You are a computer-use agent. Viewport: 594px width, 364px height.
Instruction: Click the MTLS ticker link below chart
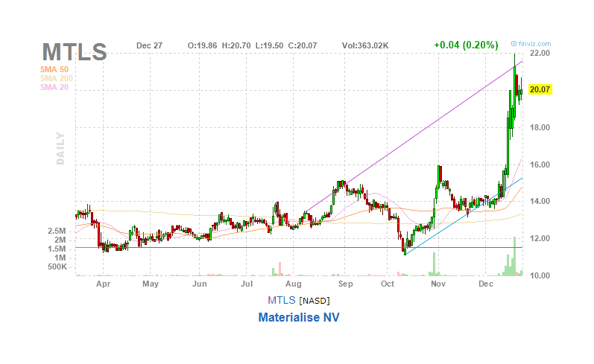(282, 301)
